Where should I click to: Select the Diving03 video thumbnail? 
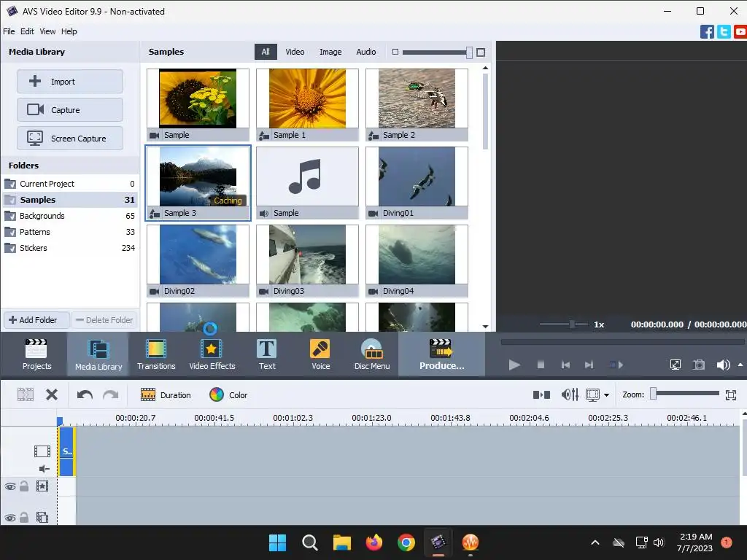tap(307, 261)
